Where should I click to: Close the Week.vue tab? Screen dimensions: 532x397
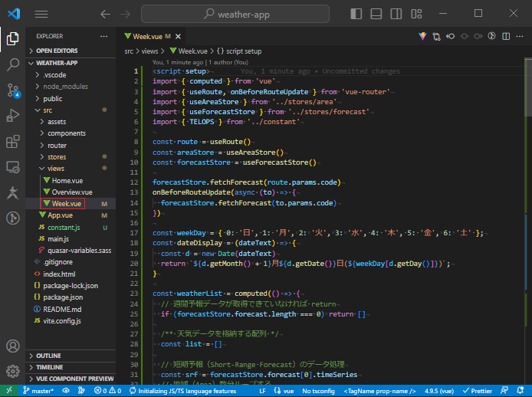coord(178,36)
